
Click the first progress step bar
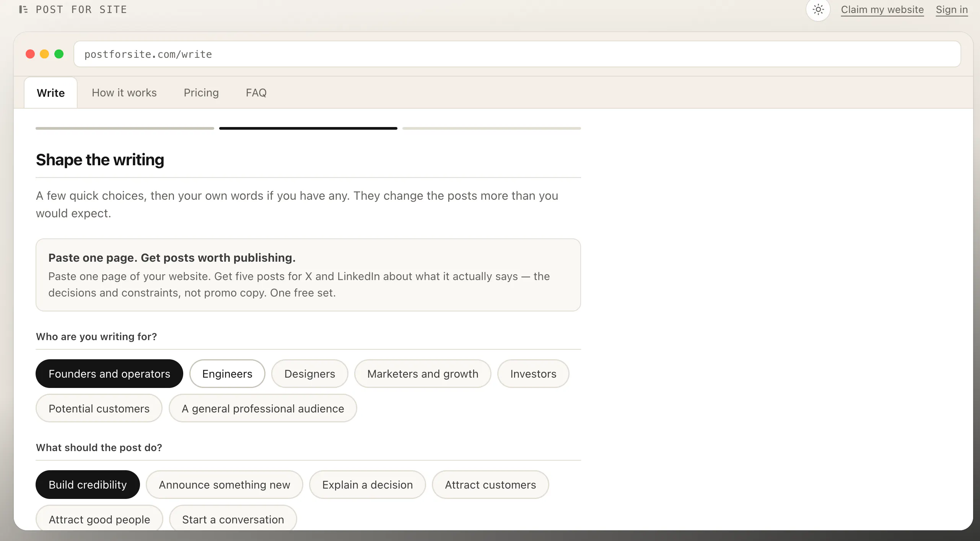click(x=125, y=128)
